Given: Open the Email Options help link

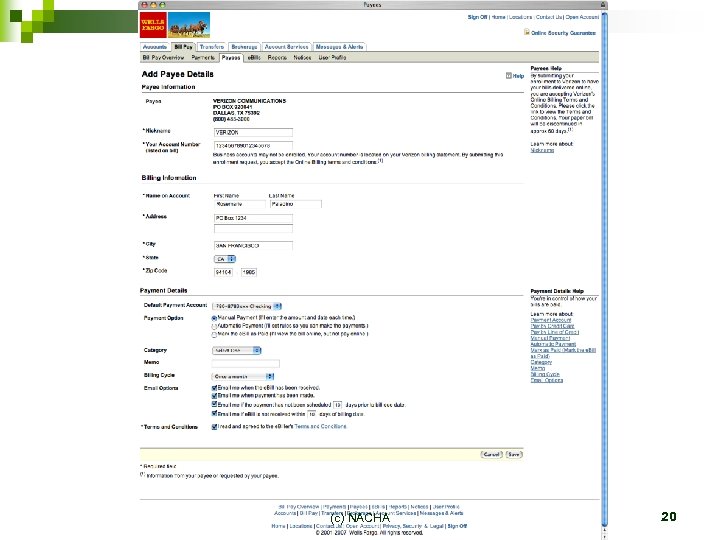Looking at the screenshot, I should [x=547, y=380].
